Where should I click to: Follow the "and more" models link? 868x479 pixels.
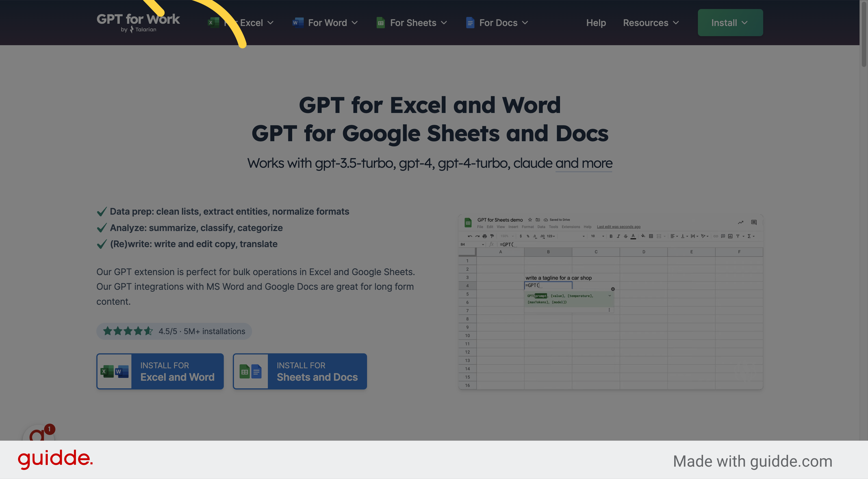[583, 163]
